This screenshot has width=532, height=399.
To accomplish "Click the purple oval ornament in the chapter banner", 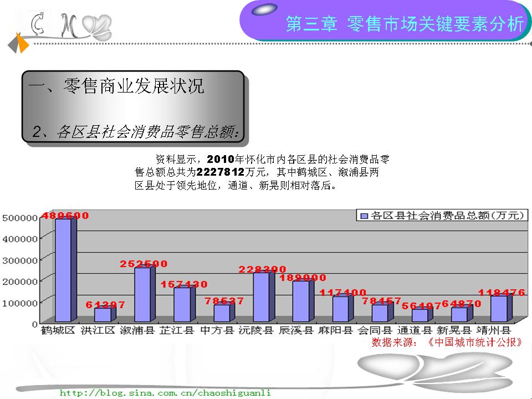I will coord(264,9).
